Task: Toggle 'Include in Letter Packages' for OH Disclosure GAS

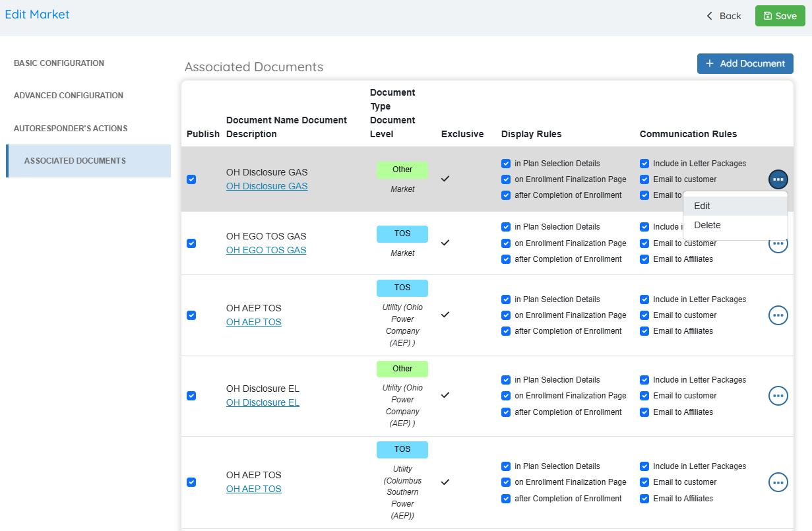Action: 644,164
